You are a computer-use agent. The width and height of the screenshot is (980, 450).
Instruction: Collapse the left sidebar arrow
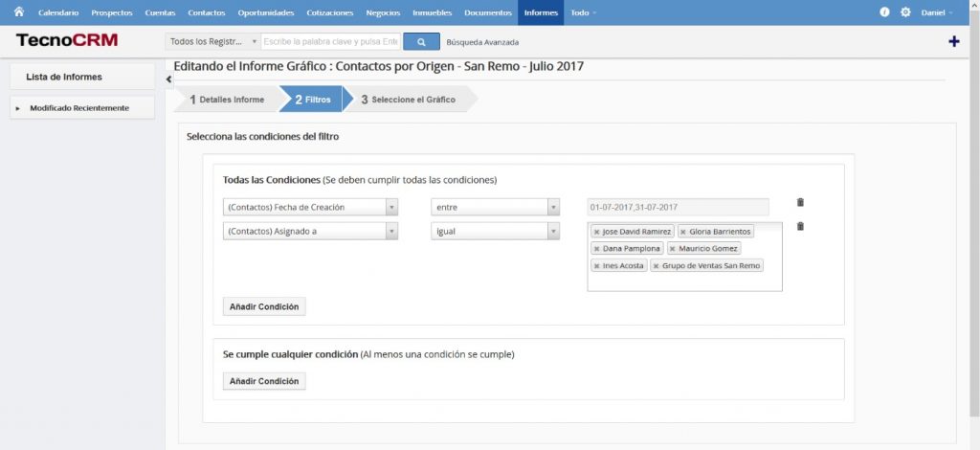coord(169,79)
